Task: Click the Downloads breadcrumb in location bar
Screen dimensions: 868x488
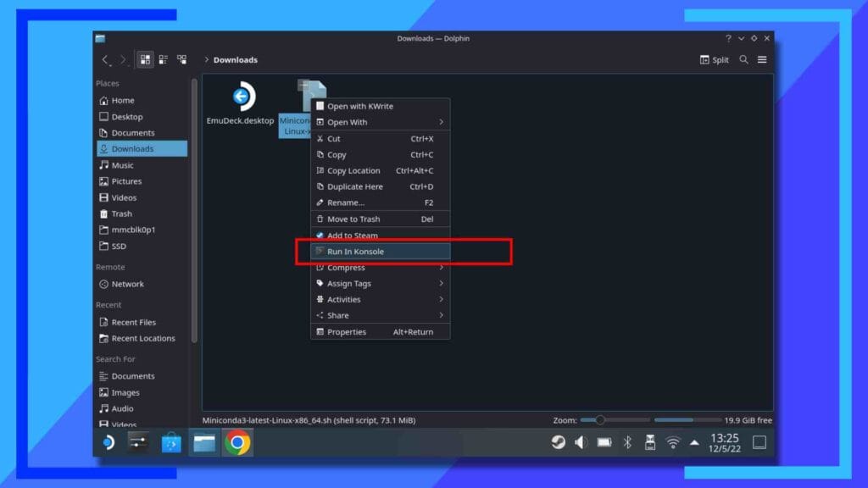Action: (236, 60)
